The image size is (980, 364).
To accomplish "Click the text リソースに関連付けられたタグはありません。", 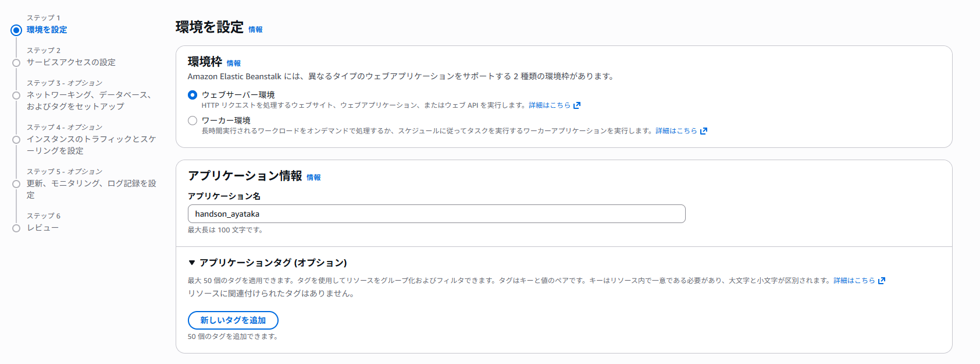I will [271, 294].
